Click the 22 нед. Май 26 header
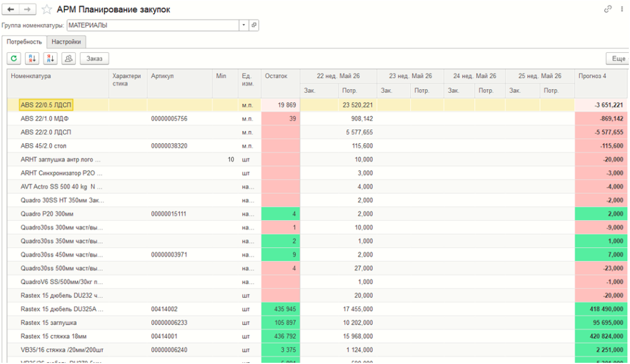Screen dimensions: 630x364 tap(338, 76)
